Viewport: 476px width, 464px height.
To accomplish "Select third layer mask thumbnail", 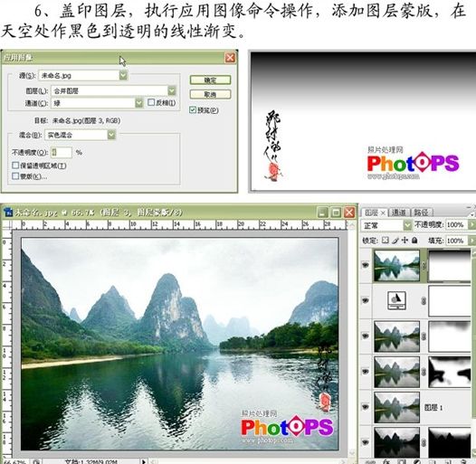I will coord(450,336).
